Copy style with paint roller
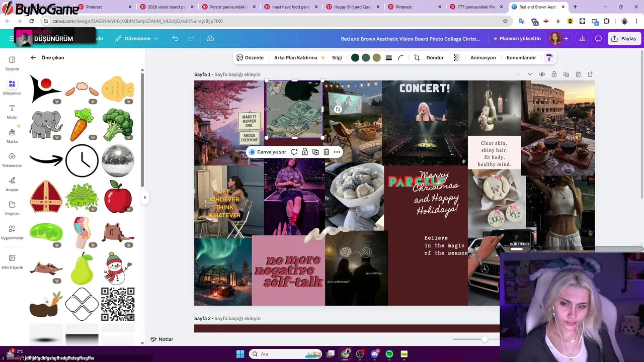The width and height of the screenshot is (644, 362). pyautogui.click(x=549, y=58)
